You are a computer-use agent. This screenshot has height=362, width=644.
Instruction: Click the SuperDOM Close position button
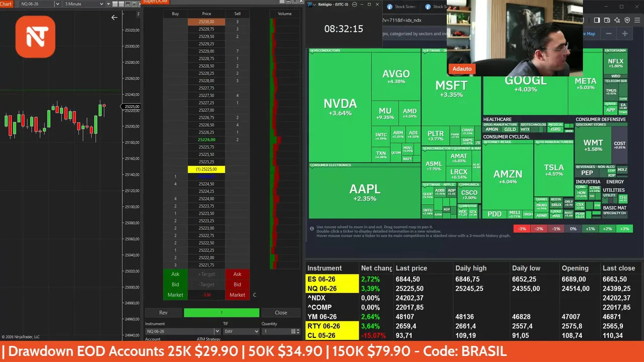coord(281,313)
